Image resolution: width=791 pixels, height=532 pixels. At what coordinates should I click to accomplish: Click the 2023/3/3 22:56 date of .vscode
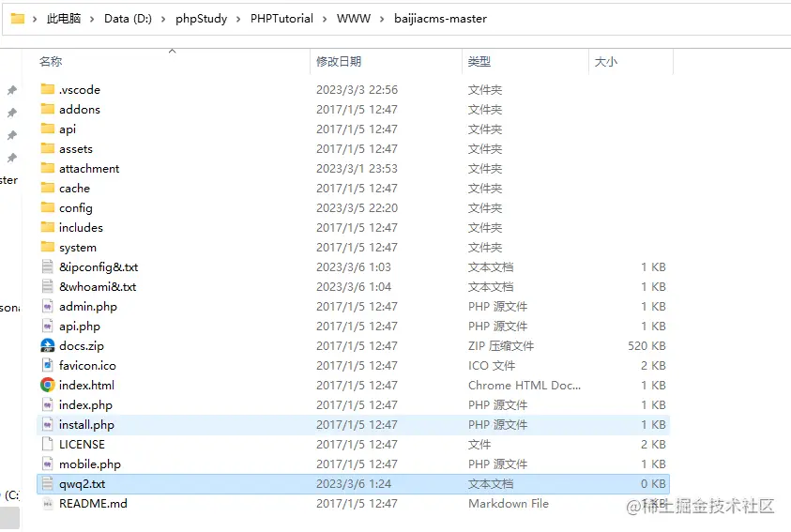[357, 89]
